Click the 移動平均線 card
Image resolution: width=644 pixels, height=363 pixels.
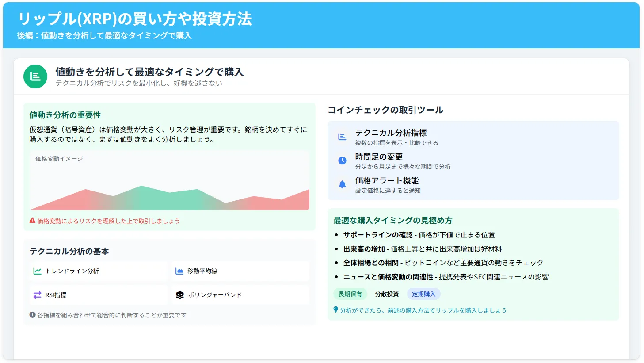(x=240, y=271)
